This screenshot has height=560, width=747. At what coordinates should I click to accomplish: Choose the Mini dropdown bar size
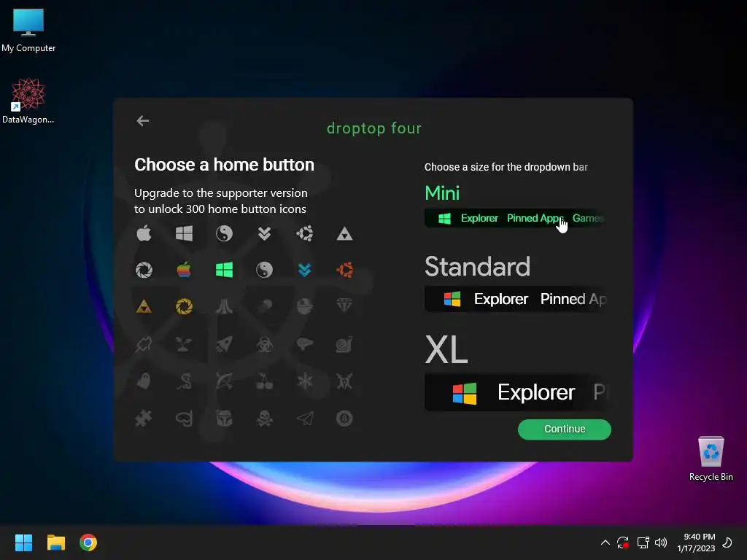click(x=442, y=193)
